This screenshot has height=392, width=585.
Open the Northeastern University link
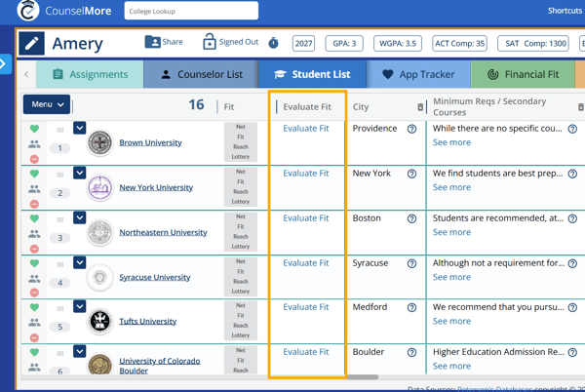pyautogui.click(x=163, y=232)
